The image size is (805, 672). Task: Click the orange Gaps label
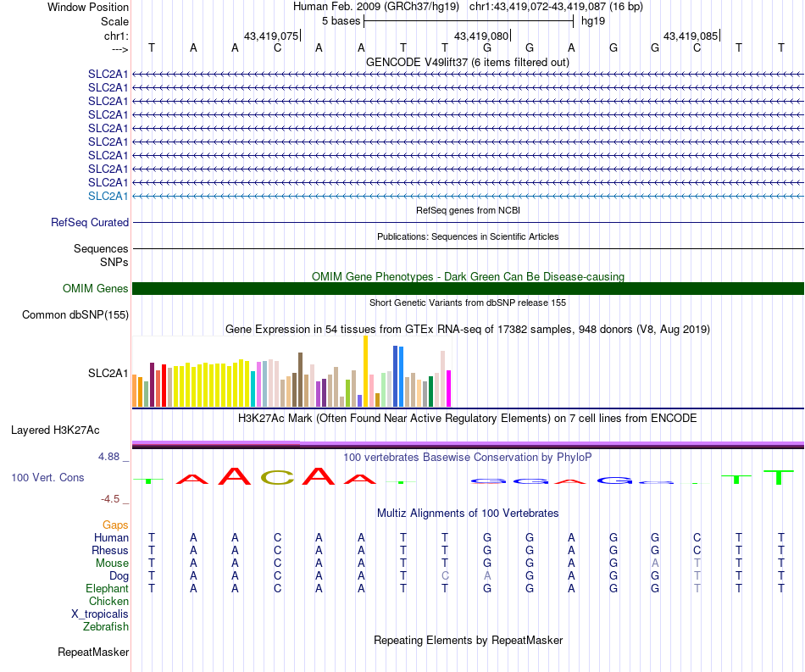click(x=115, y=525)
